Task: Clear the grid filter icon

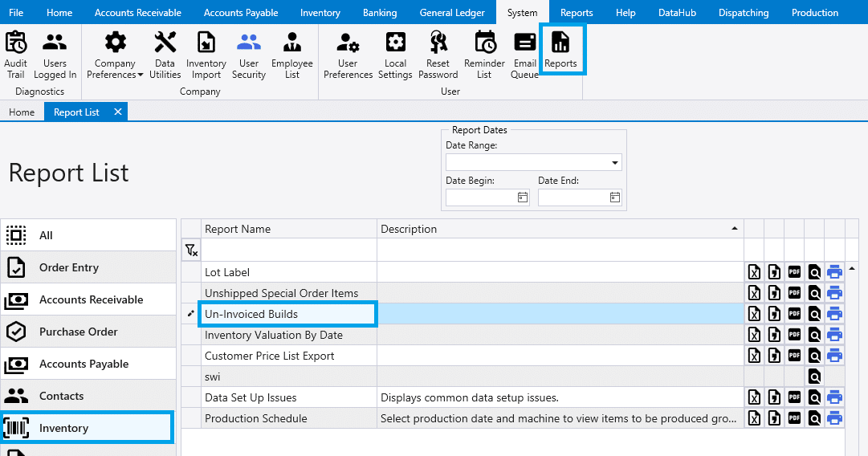Action: [x=191, y=250]
